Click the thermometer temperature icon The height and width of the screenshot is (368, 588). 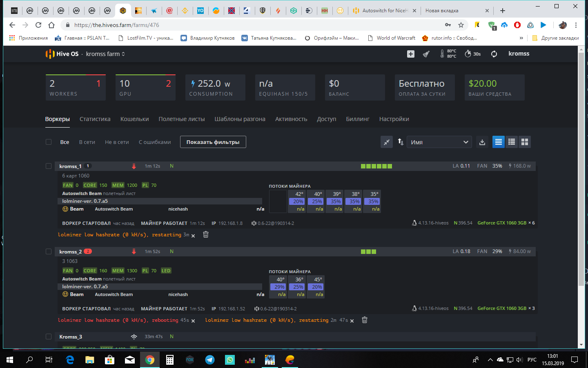(x=442, y=54)
